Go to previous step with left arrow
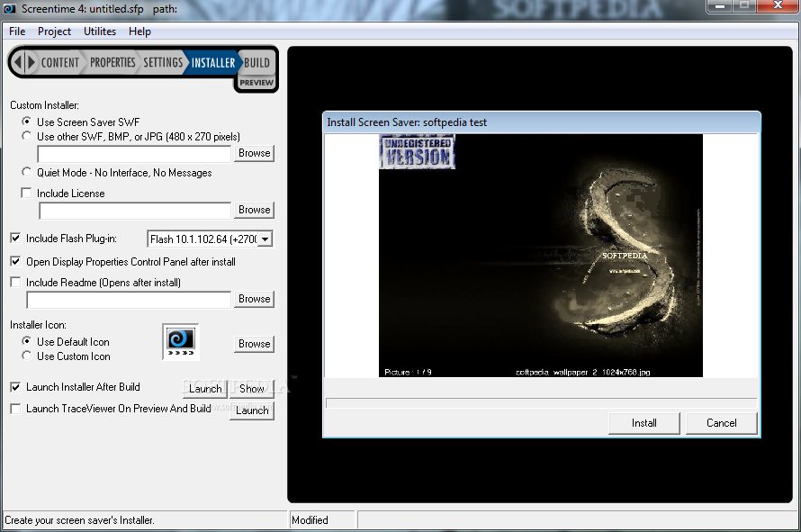Screen dimensions: 801x532 [x=17, y=63]
